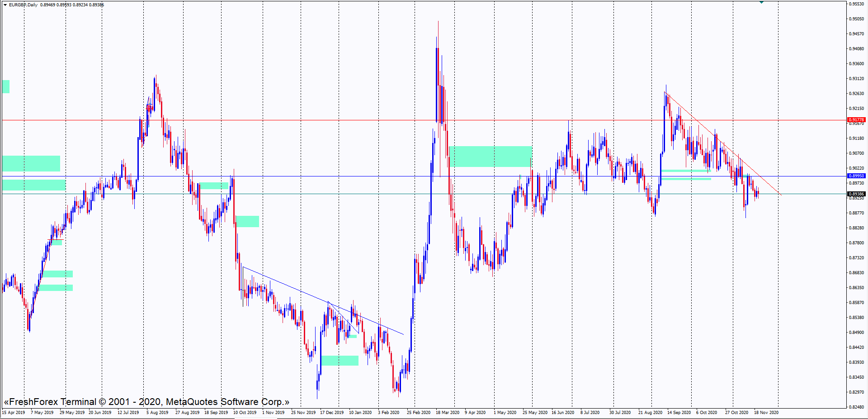Click the 0.82480 price on the scale
This screenshot has width=868, height=419.
(x=856, y=407)
